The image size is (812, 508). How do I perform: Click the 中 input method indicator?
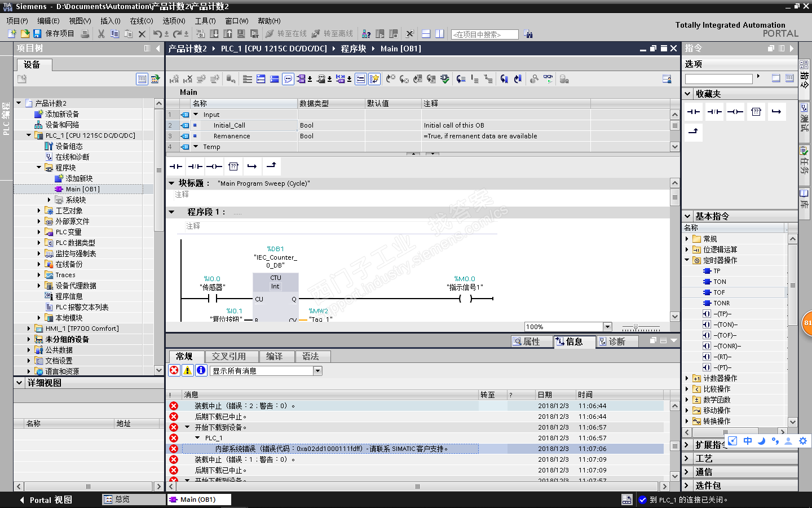coord(748,441)
